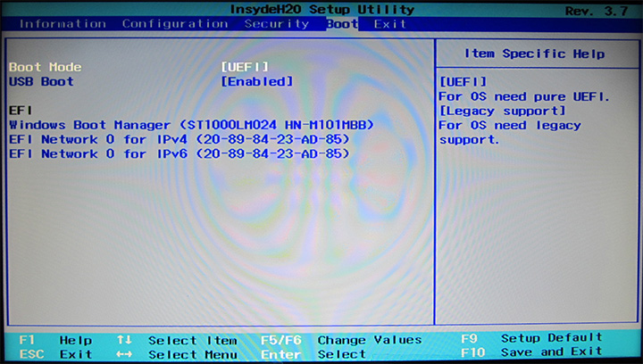Screen dimensions: 643x364
Task: Click the up/down arrows Select Item hint
Action: pos(177,340)
